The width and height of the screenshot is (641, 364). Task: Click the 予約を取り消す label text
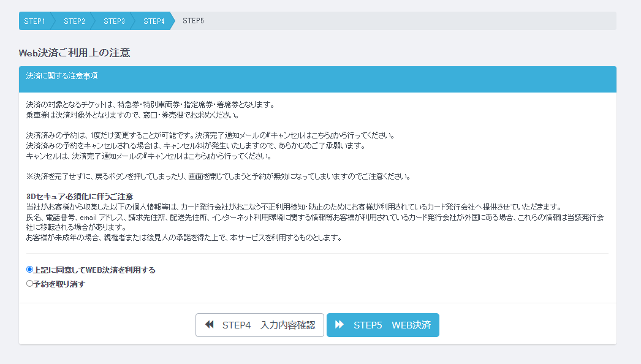(x=59, y=284)
